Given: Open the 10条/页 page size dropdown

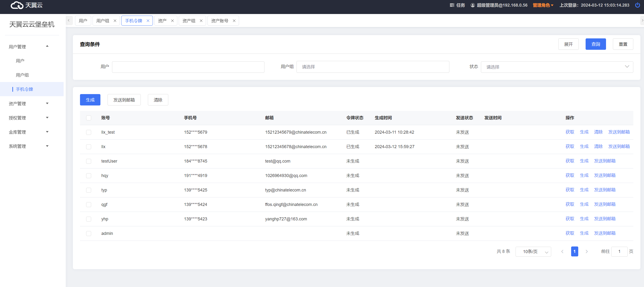Looking at the screenshot, I should tap(533, 251).
